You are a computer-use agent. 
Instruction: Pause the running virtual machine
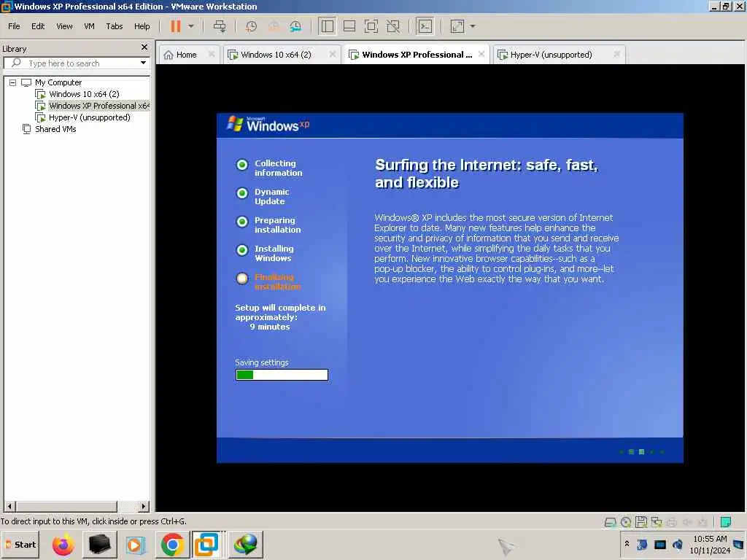(176, 26)
